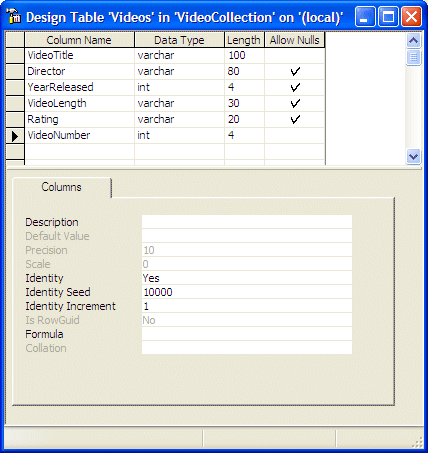Toggle Allow Nulls for the YearReleased column

(295, 87)
